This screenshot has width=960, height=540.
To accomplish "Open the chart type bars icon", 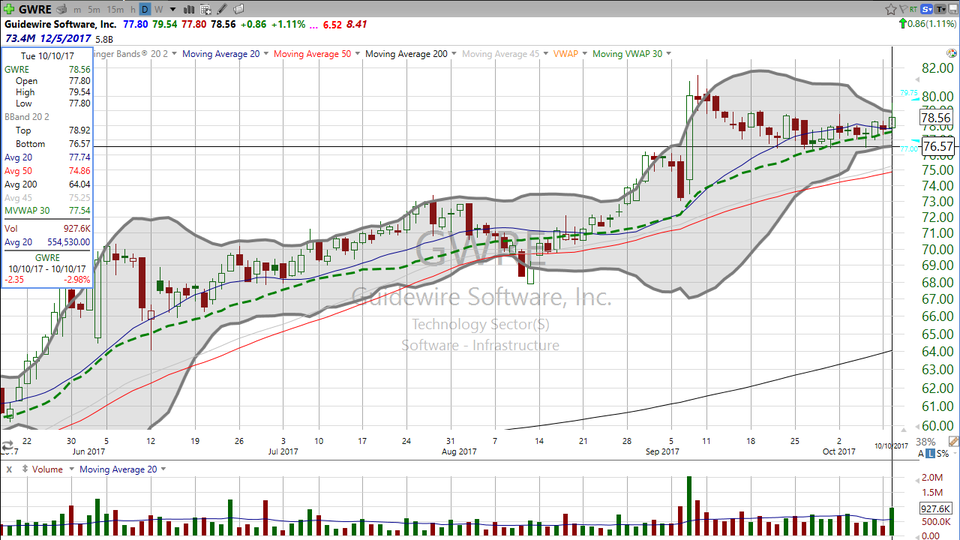I will [189, 9].
